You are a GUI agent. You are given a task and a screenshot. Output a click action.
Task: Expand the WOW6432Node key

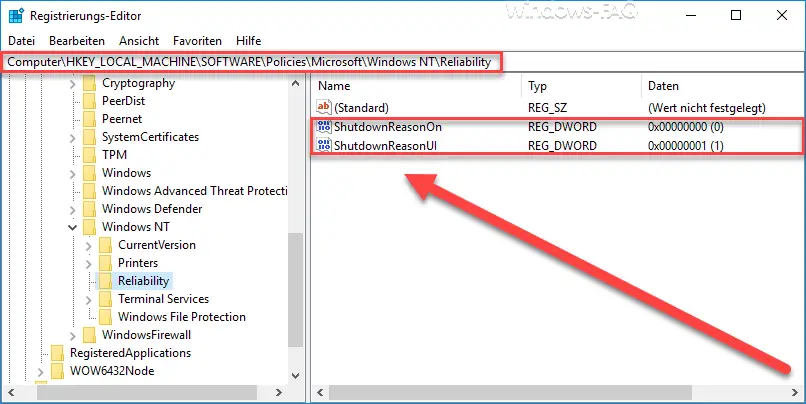(41, 371)
